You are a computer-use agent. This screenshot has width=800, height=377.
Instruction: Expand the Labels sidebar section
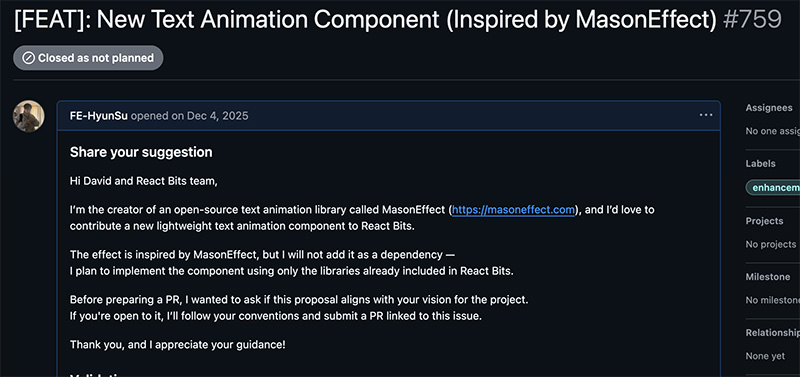click(760, 163)
